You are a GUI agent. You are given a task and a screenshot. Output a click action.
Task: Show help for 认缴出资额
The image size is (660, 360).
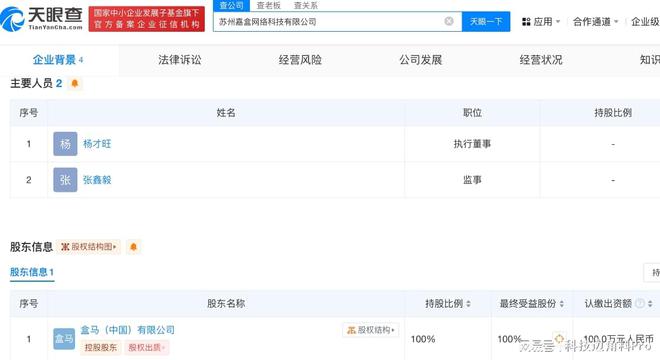640,303
